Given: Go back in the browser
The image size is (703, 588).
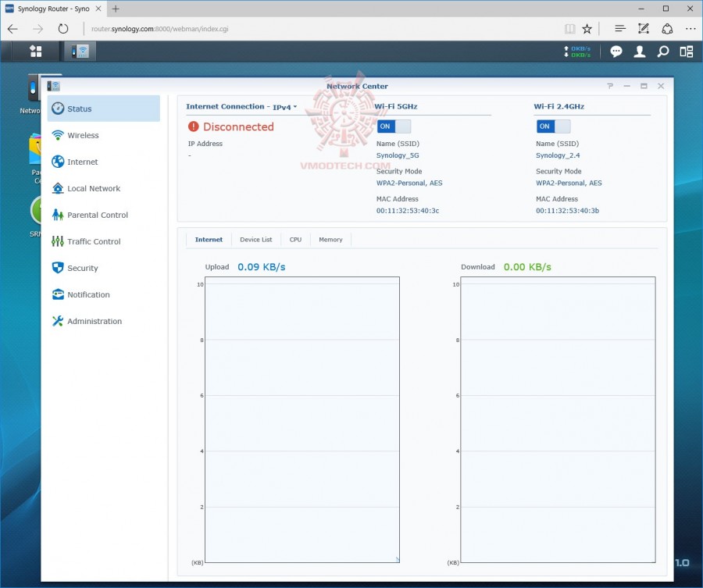Looking at the screenshot, I should click(x=12, y=29).
